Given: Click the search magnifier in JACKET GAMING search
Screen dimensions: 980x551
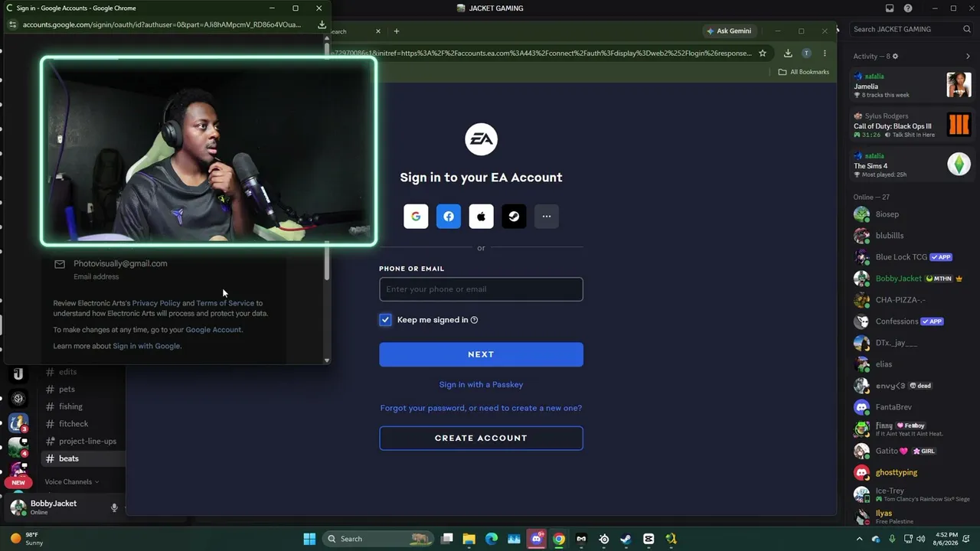Looking at the screenshot, I should 967,29.
